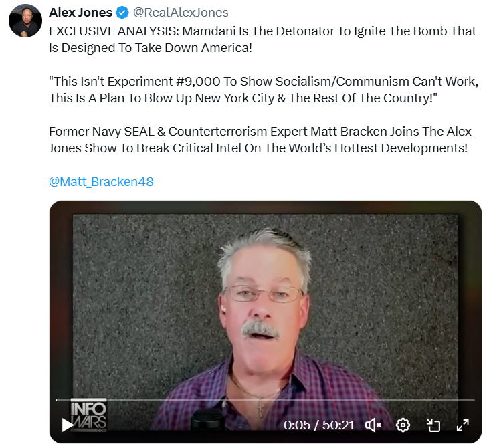Open the Alex Jones profile avatar
The height and width of the screenshot is (448, 491).
pyautogui.click(x=25, y=21)
